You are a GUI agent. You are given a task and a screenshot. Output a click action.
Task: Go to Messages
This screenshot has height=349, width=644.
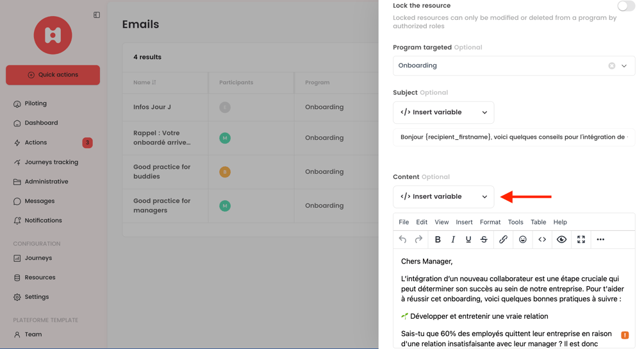click(40, 201)
